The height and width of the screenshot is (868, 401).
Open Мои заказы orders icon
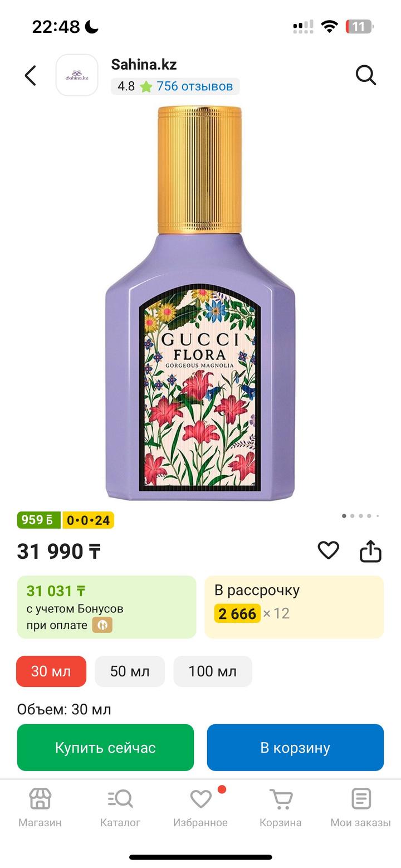pos(361,799)
